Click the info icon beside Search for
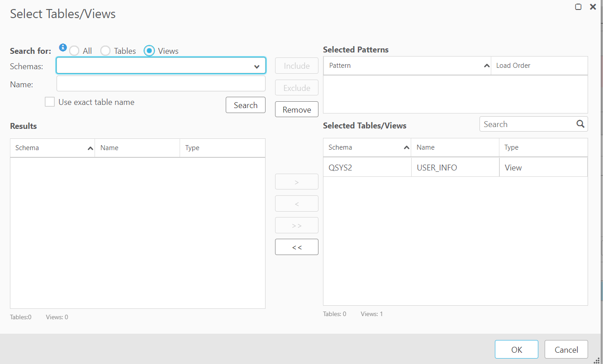 (63, 47)
